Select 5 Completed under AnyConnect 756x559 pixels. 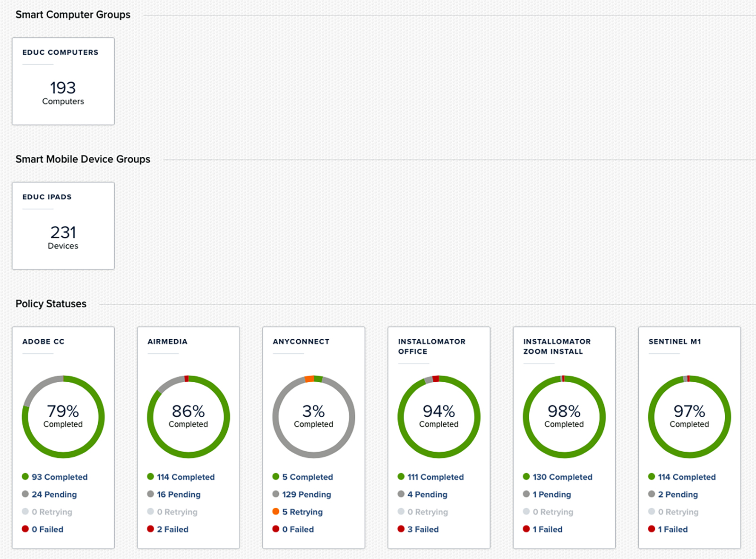[x=303, y=477]
